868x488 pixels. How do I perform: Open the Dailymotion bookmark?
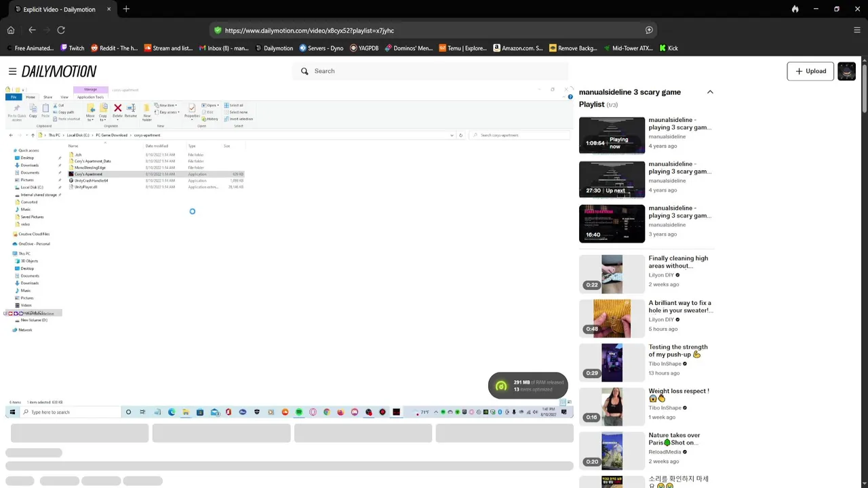(x=274, y=48)
